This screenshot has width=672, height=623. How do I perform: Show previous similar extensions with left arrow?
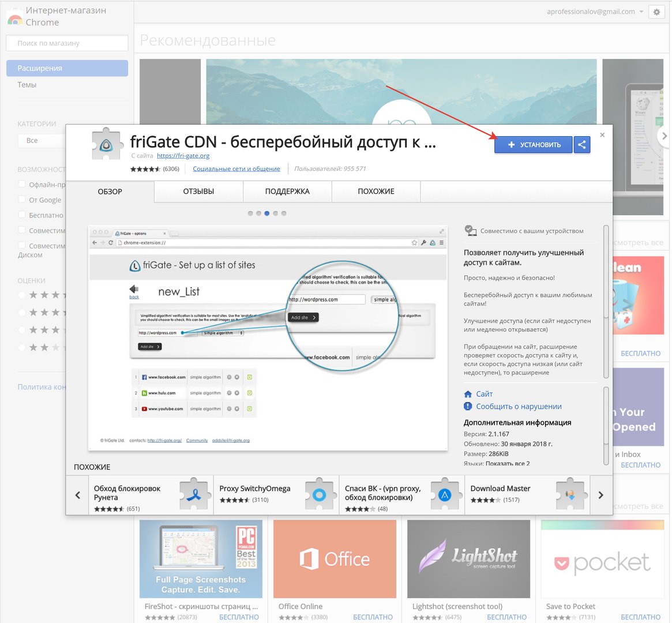77,496
